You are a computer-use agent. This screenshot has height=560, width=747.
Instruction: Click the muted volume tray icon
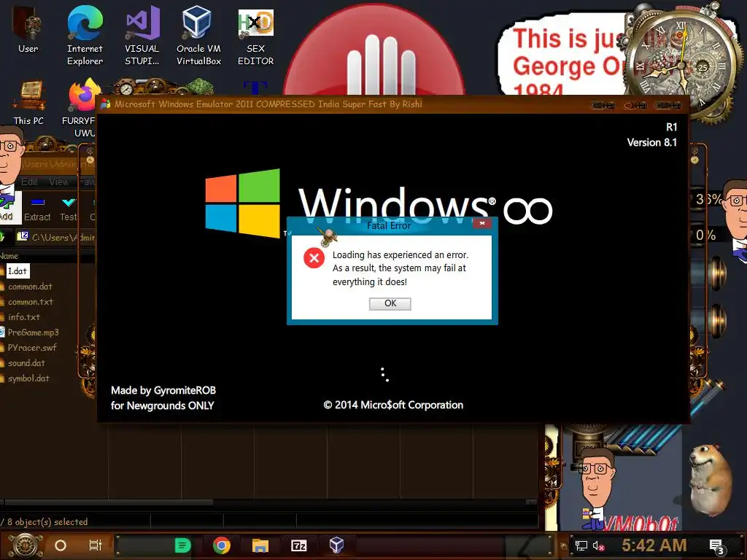point(598,545)
